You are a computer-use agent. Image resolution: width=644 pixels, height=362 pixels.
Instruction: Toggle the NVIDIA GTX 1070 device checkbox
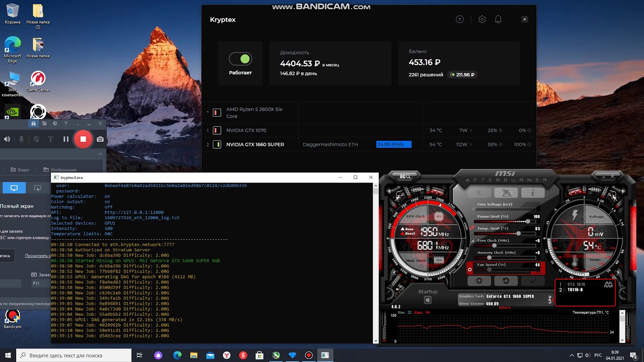pos(217,130)
